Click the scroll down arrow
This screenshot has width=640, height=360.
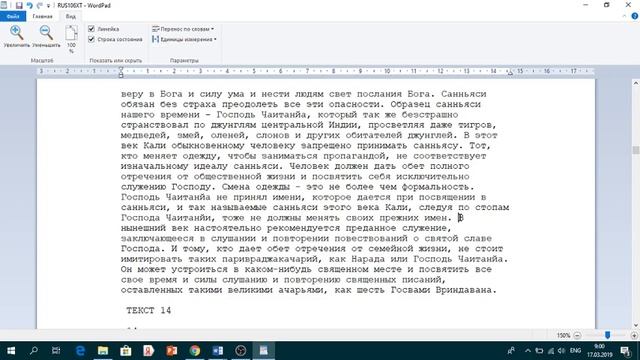pyautogui.click(x=636, y=325)
